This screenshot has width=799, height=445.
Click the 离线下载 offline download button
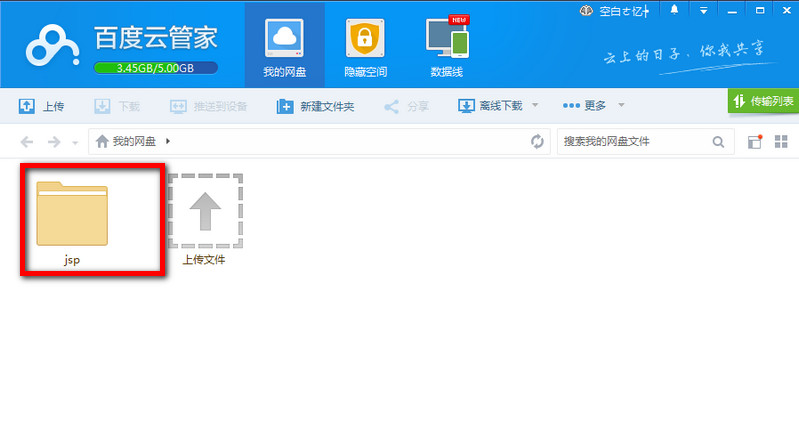(x=490, y=106)
